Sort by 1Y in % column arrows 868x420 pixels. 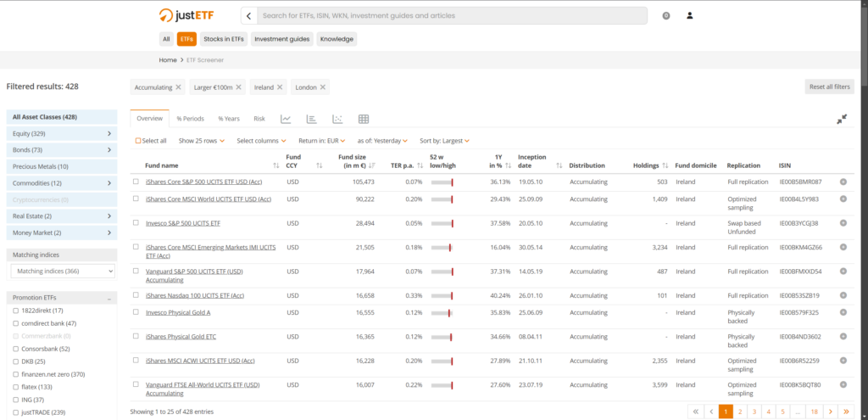click(x=509, y=165)
